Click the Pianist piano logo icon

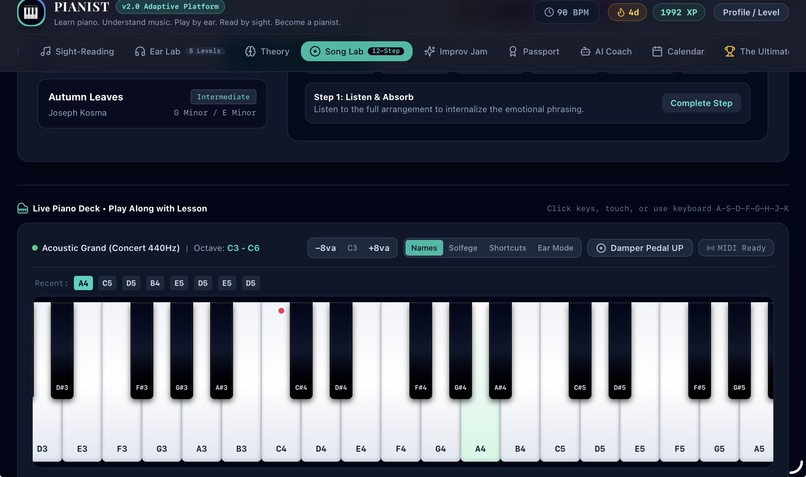pos(31,11)
